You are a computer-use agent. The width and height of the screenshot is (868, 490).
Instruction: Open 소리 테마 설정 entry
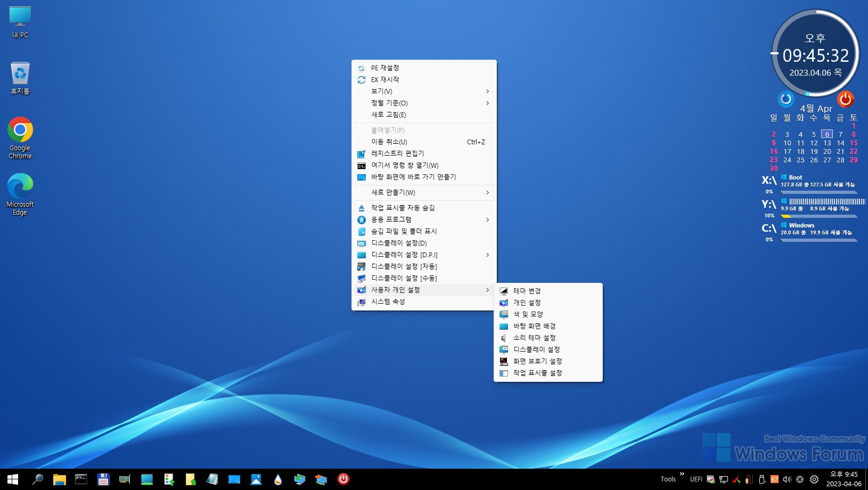click(x=548, y=338)
